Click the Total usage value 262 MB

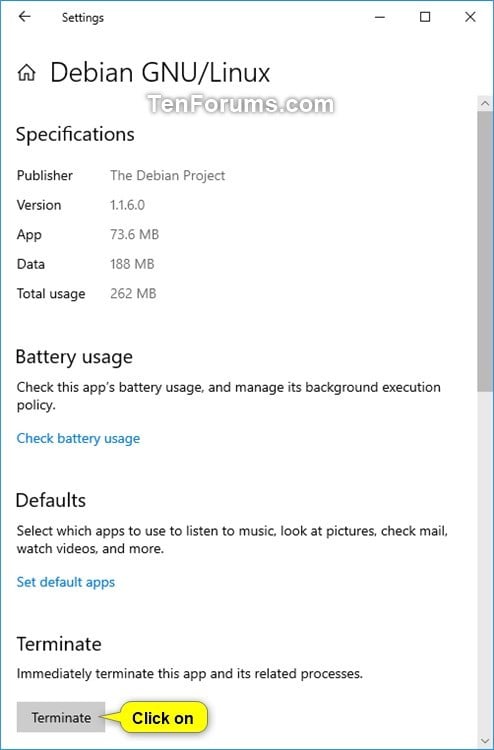coord(133,293)
